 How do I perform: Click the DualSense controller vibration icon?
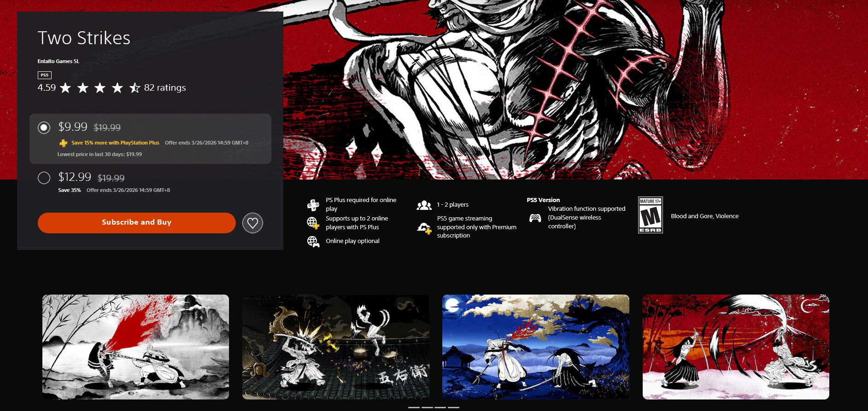535,218
